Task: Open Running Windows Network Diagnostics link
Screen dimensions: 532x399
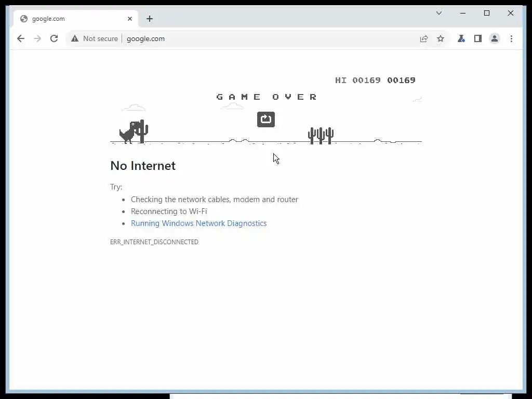Action: pos(199,223)
